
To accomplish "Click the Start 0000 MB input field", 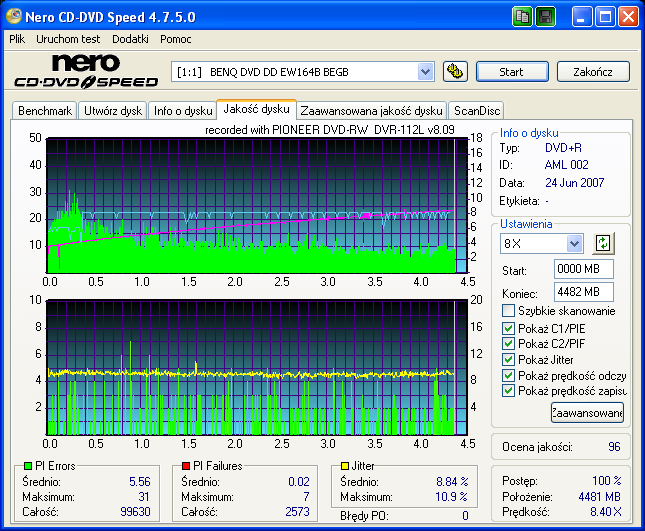I will pos(583,269).
